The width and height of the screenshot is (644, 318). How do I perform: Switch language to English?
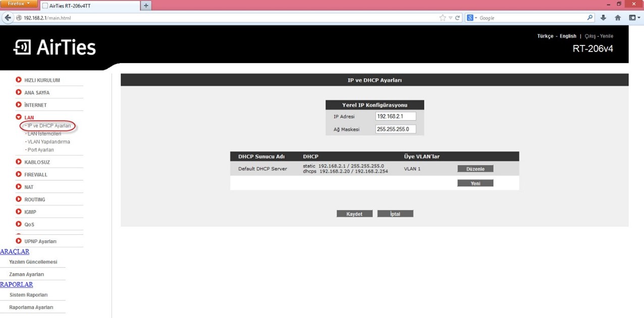pos(568,36)
